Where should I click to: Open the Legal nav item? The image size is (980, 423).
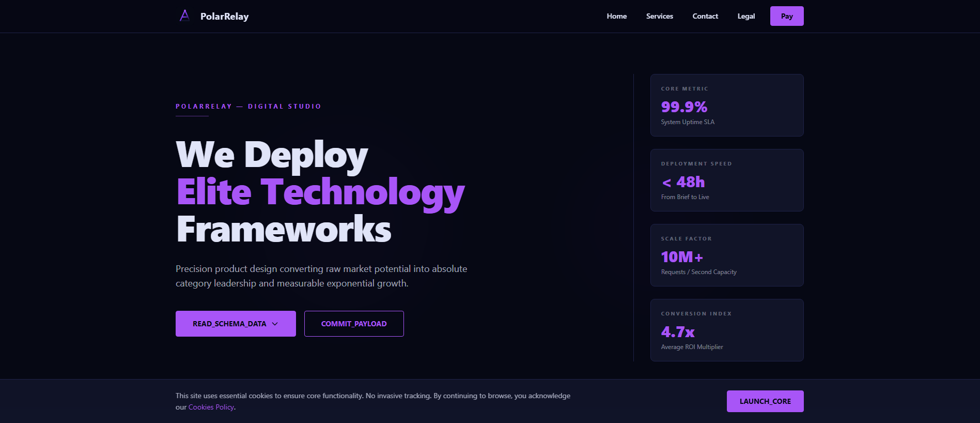click(x=746, y=16)
